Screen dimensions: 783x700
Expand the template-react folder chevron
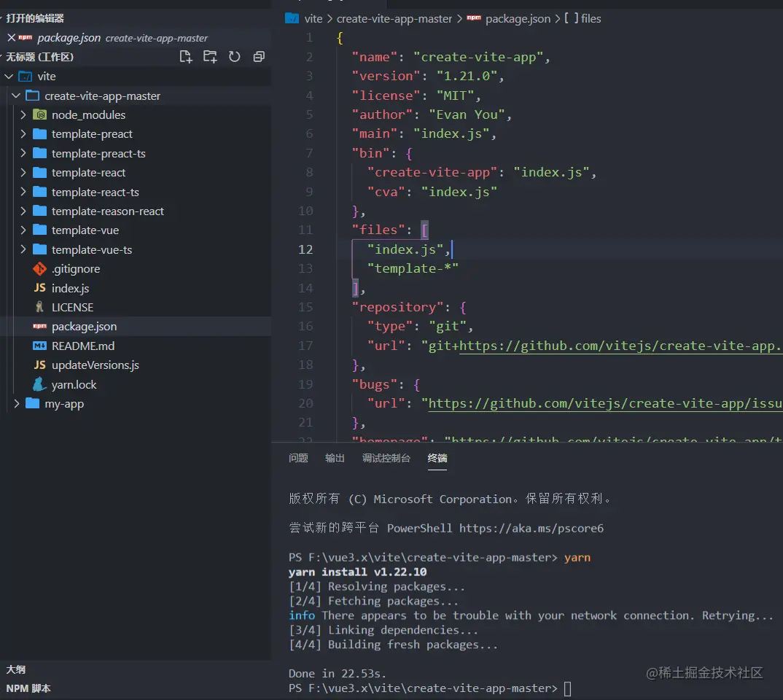click(23, 172)
